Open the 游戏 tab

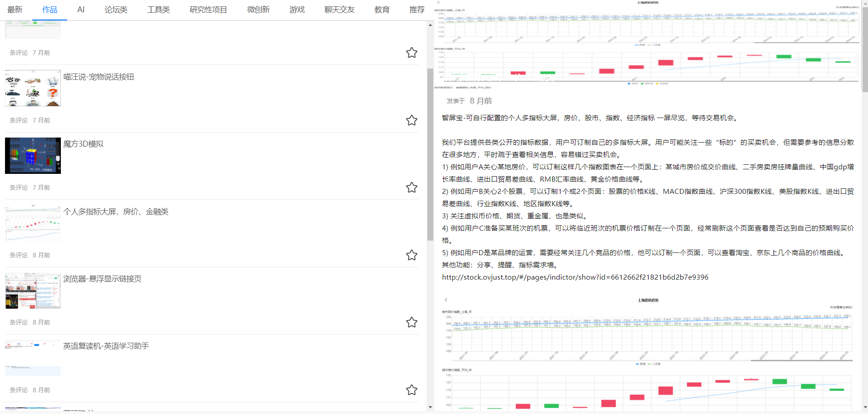[297, 10]
